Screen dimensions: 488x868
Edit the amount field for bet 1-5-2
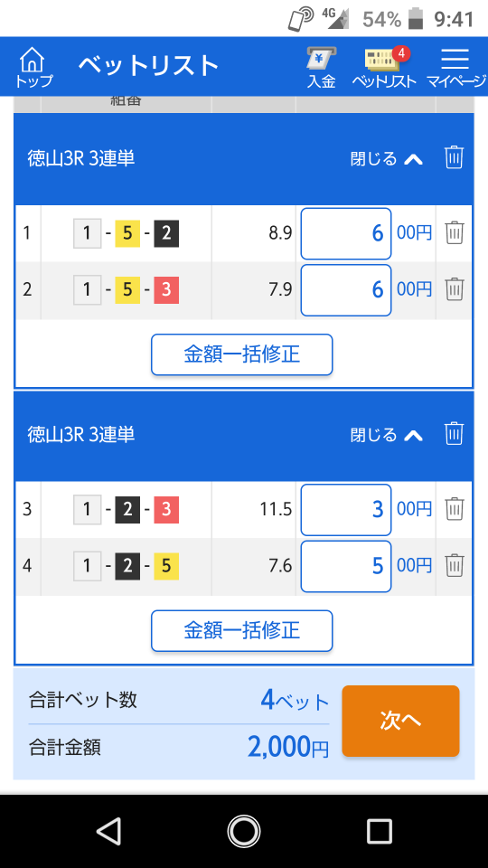346,233
